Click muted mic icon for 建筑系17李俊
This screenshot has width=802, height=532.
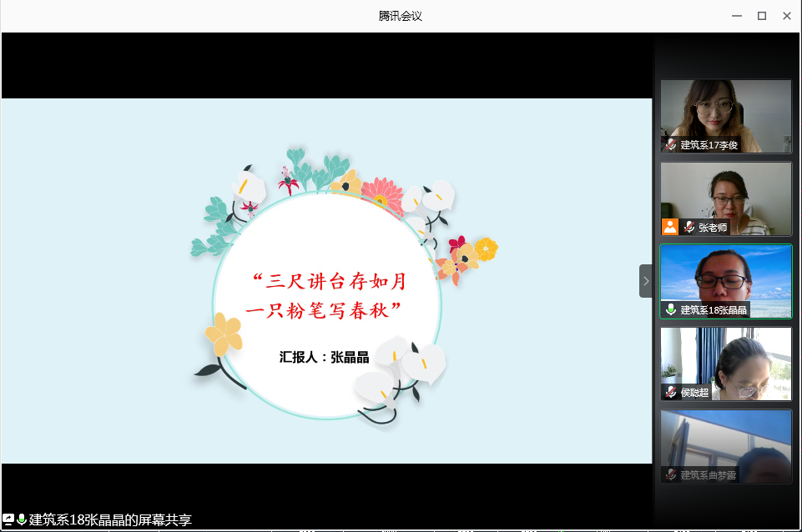click(671, 145)
